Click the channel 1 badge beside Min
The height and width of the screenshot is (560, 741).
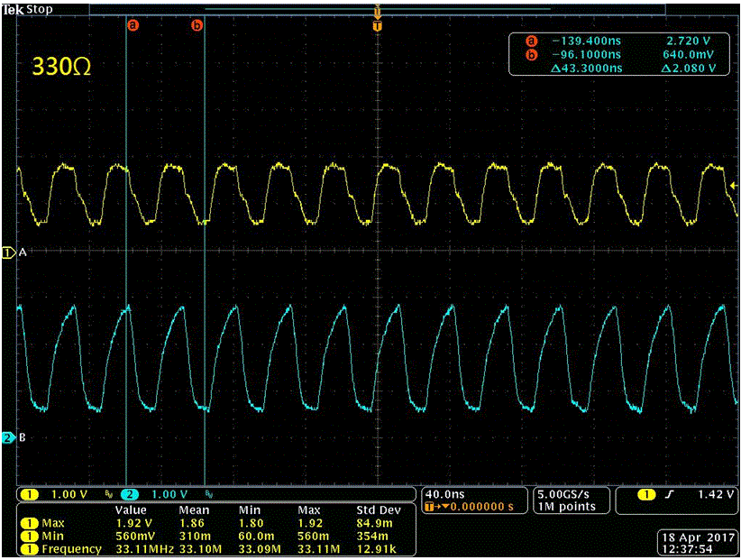coord(30,536)
